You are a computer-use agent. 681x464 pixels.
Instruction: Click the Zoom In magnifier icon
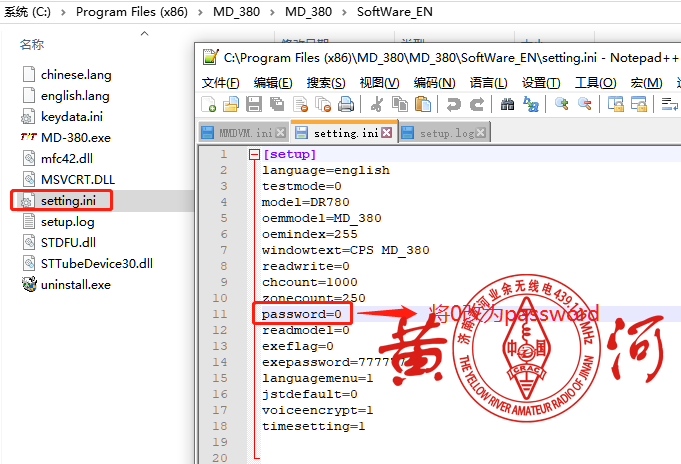click(x=562, y=103)
